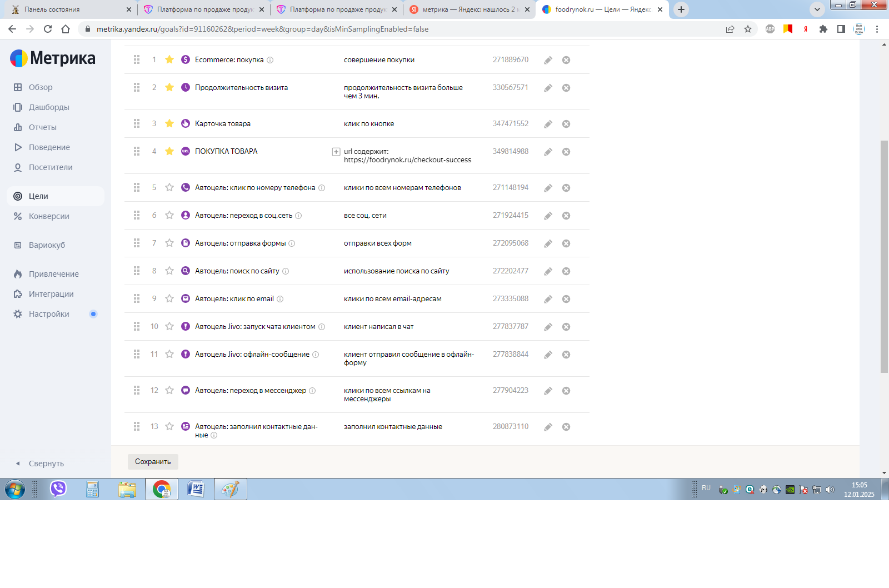The image size is (889, 588).
Task: Save the goals with Сохранить
Action: [153, 462]
